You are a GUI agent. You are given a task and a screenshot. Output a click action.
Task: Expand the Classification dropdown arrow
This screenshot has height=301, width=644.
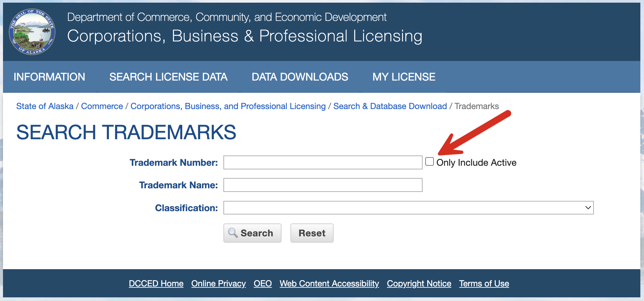click(588, 208)
